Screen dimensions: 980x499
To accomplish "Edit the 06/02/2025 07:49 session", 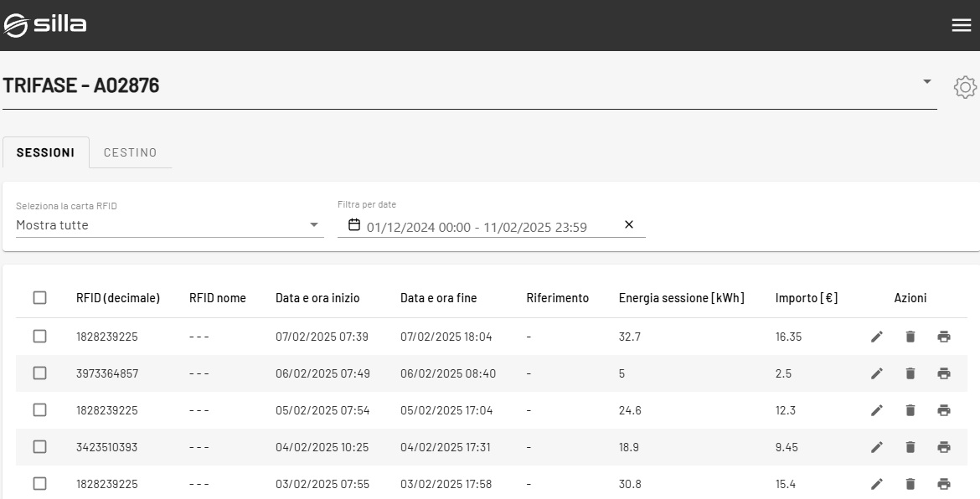I will pos(877,373).
